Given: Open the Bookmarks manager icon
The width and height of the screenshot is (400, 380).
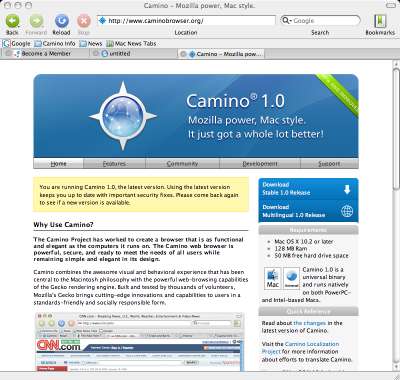Looking at the screenshot, I should (x=380, y=21).
